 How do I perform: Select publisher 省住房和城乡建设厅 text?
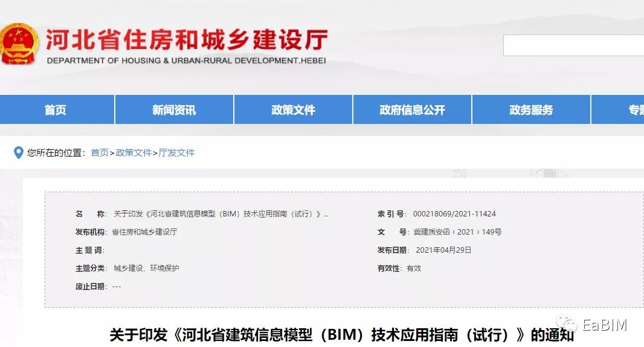pyautogui.click(x=144, y=232)
